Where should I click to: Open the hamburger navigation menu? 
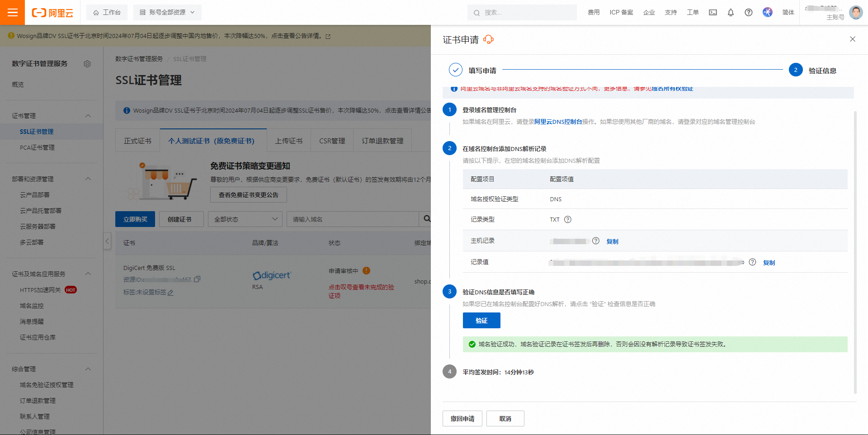point(13,12)
